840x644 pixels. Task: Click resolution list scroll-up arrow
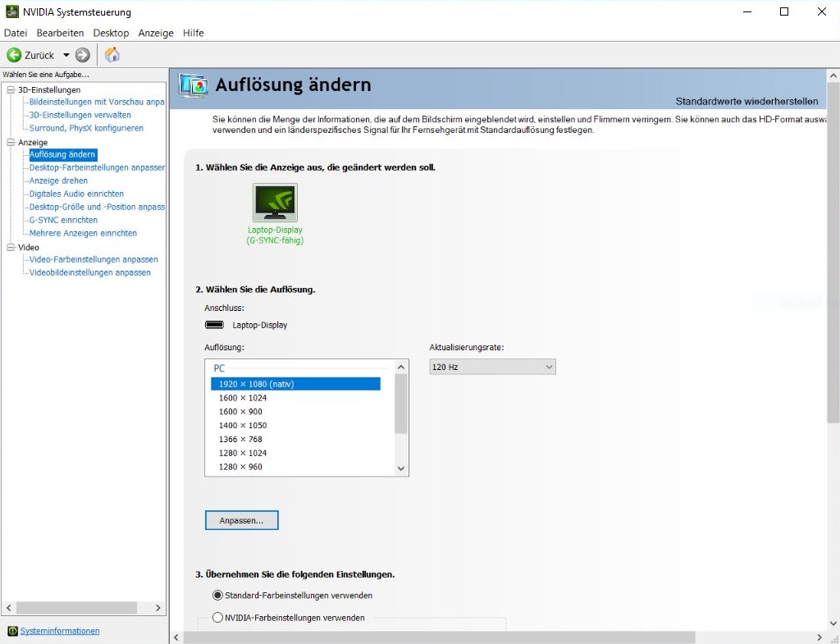[x=400, y=367]
